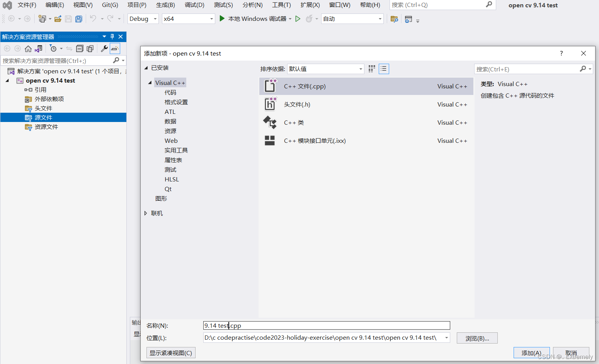Select 资源文件 folder in Solution Explorer
Screen dimensions: 599x364
(46, 127)
